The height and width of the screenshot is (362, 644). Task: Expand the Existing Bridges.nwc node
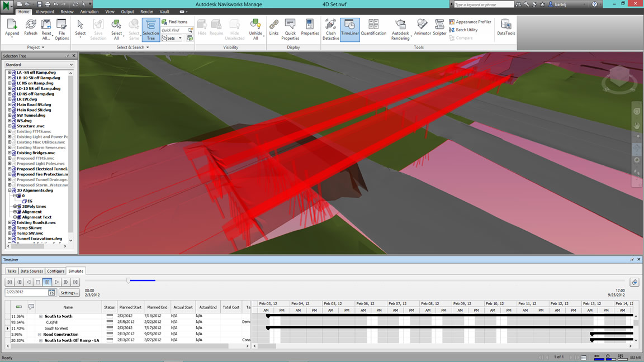click(x=10, y=153)
